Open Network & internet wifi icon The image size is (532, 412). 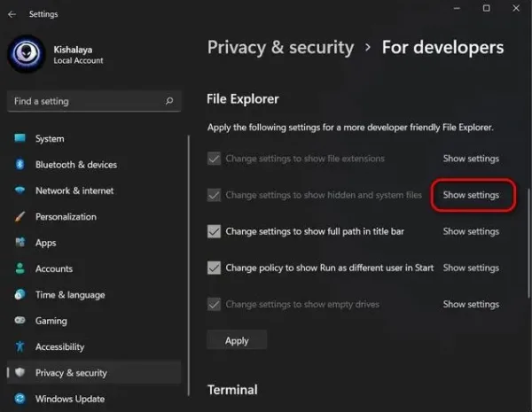20,190
